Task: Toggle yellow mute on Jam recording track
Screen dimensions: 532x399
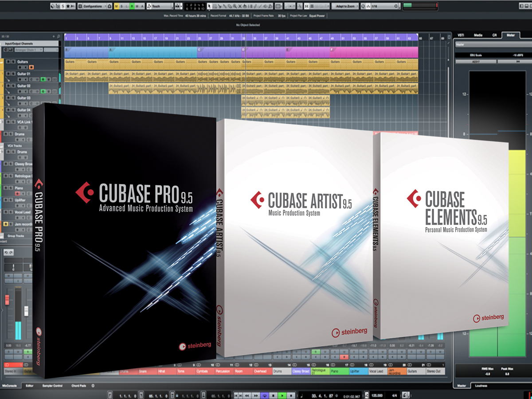Action: [6, 224]
